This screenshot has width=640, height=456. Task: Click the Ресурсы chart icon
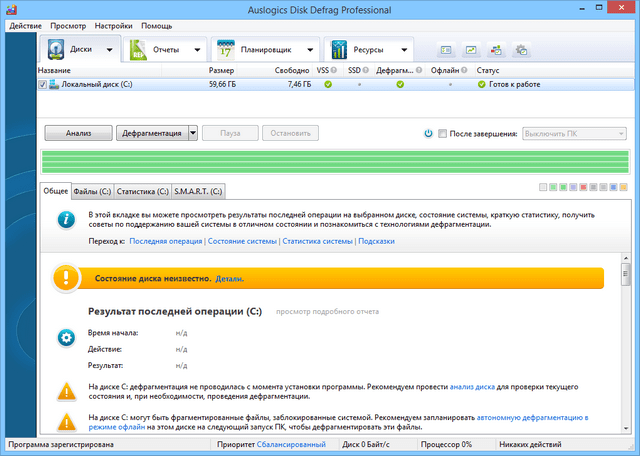[x=339, y=49]
